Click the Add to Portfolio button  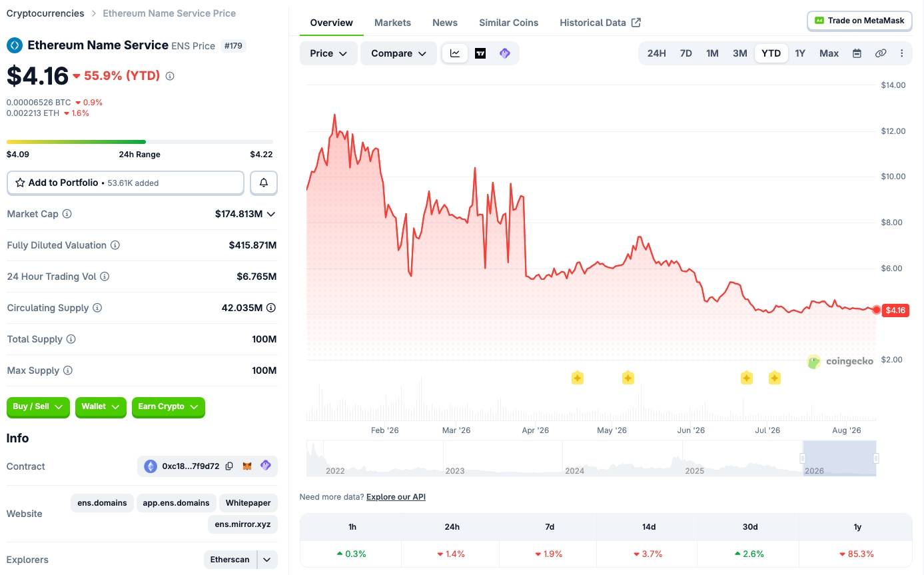tap(125, 183)
